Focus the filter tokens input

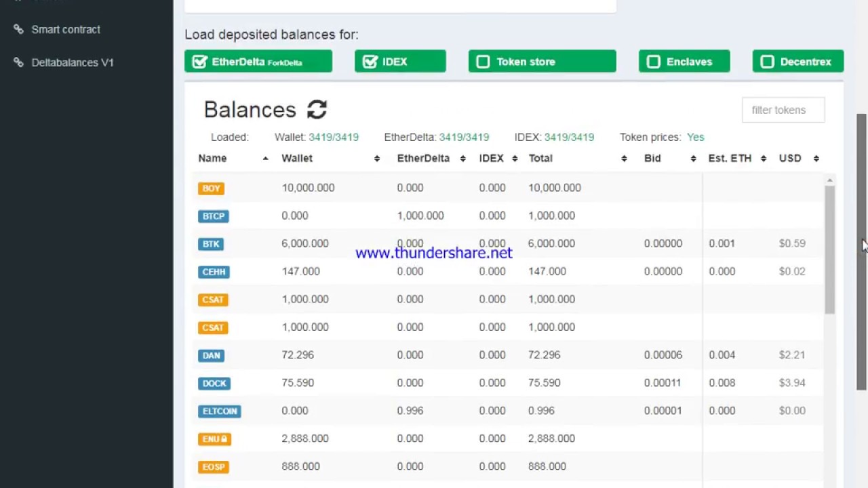coord(783,110)
